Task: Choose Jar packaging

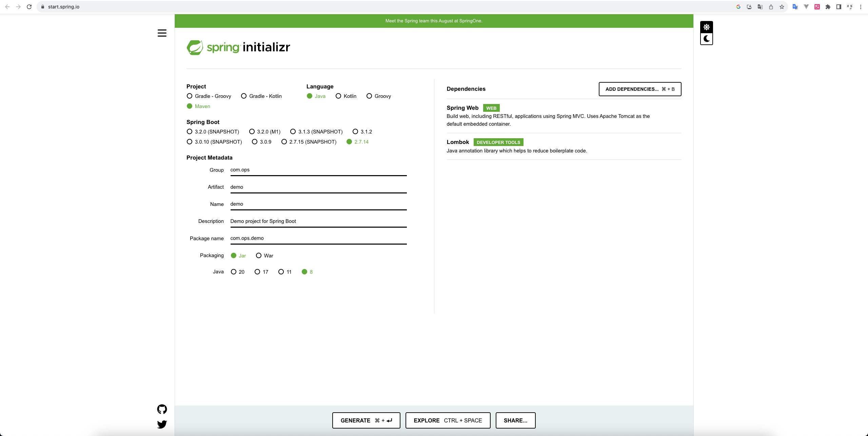Action: 238,256
